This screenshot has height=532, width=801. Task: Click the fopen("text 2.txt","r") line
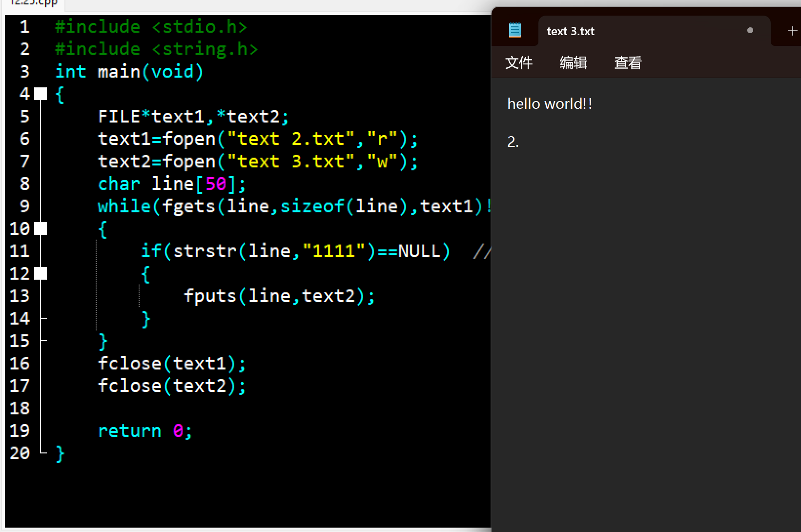tap(258, 139)
